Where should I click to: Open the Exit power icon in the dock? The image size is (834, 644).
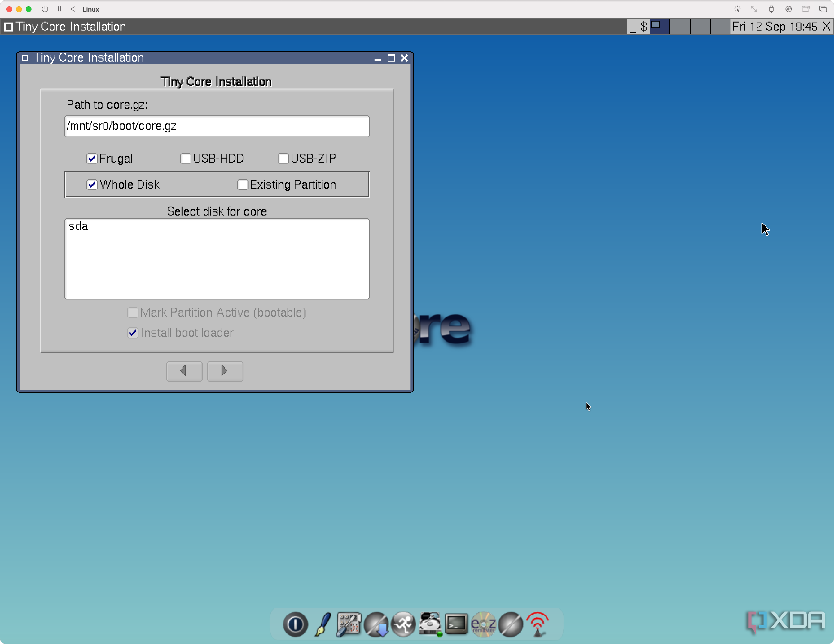tap(295, 624)
